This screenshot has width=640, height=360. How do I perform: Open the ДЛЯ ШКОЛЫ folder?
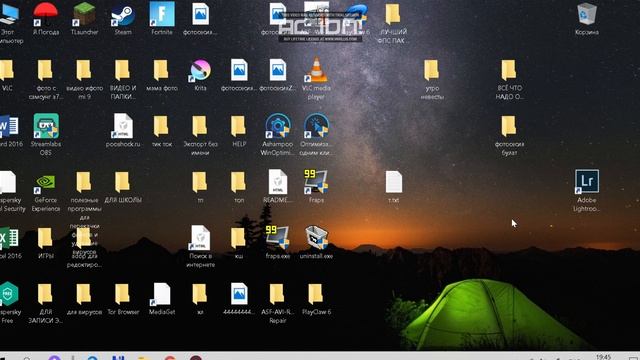[123, 182]
